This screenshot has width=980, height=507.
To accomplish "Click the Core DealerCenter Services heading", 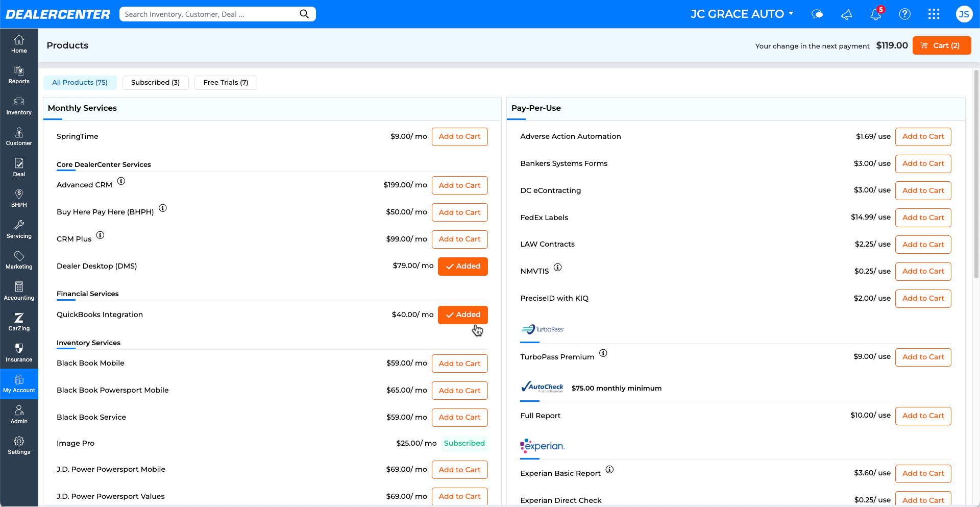I will [104, 165].
